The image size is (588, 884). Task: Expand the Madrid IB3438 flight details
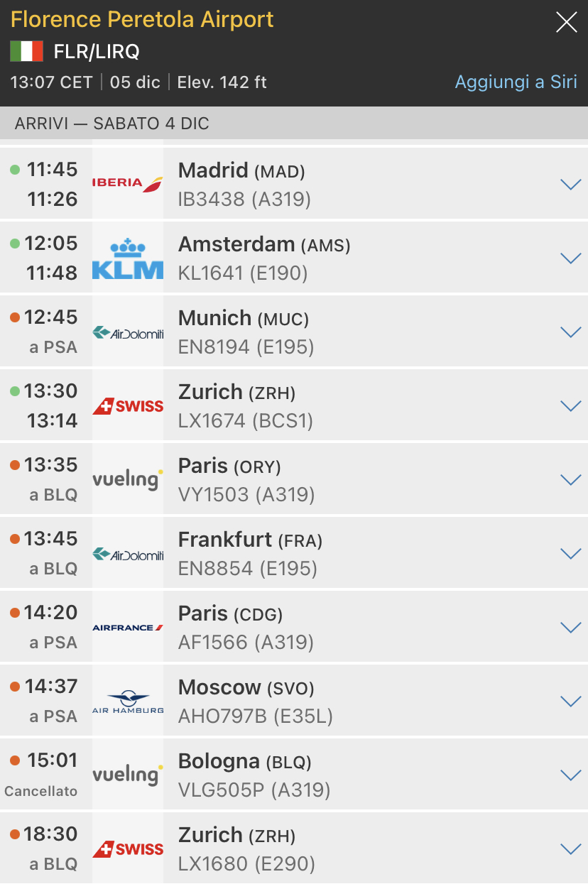click(570, 185)
